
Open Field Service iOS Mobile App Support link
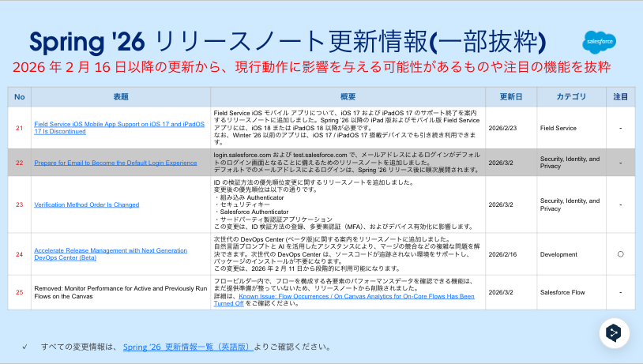point(119,127)
